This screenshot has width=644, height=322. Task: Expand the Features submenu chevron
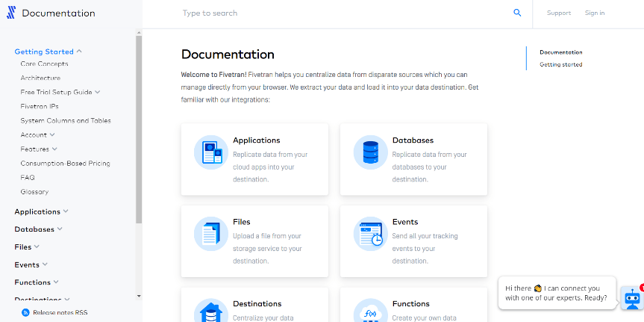(x=54, y=149)
